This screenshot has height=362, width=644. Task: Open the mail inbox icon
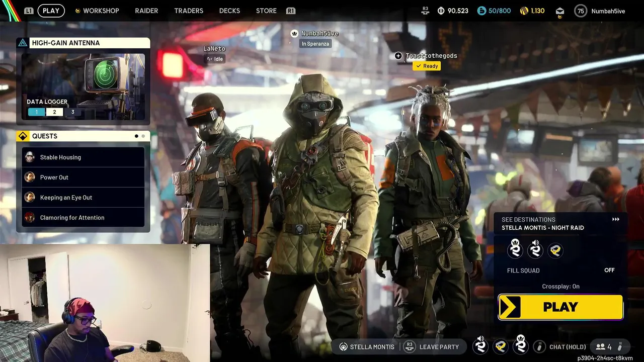click(x=560, y=11)
